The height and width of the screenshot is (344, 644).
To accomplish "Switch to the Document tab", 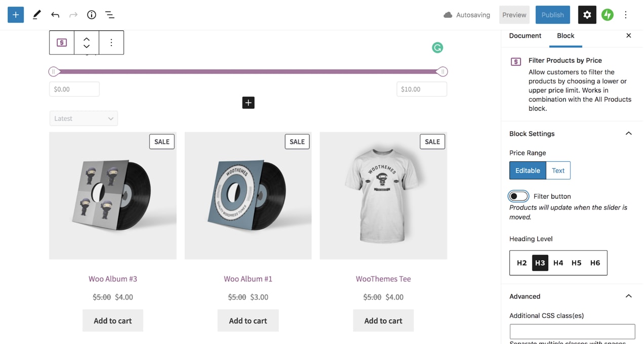I will tap(525, 35).
